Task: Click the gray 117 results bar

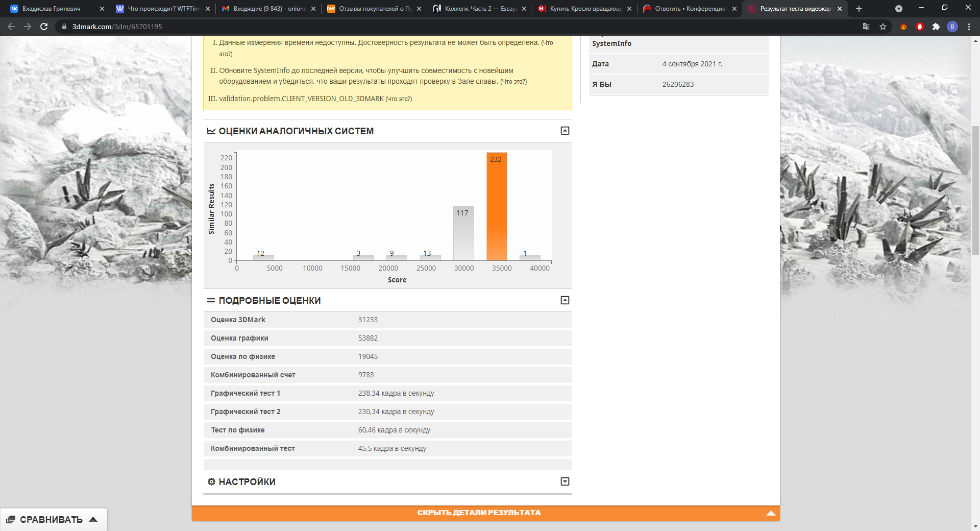Action: 463,233
